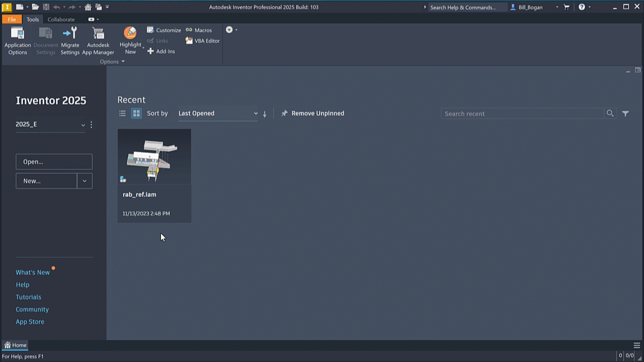Open the Customize command
644x362 pixels.
[x=164, y=30]
